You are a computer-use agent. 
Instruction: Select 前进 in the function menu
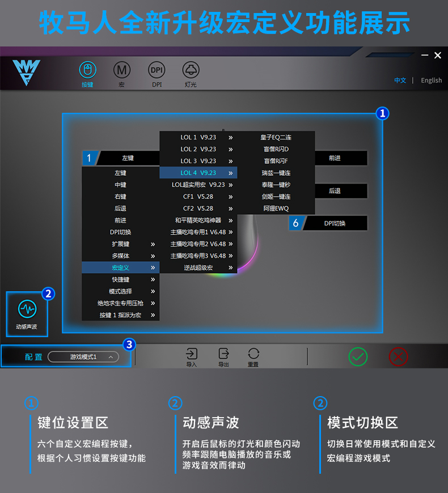click(120, 220)
